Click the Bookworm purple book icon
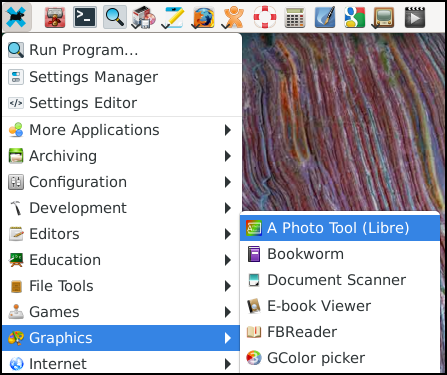 [x=254, y=254]
